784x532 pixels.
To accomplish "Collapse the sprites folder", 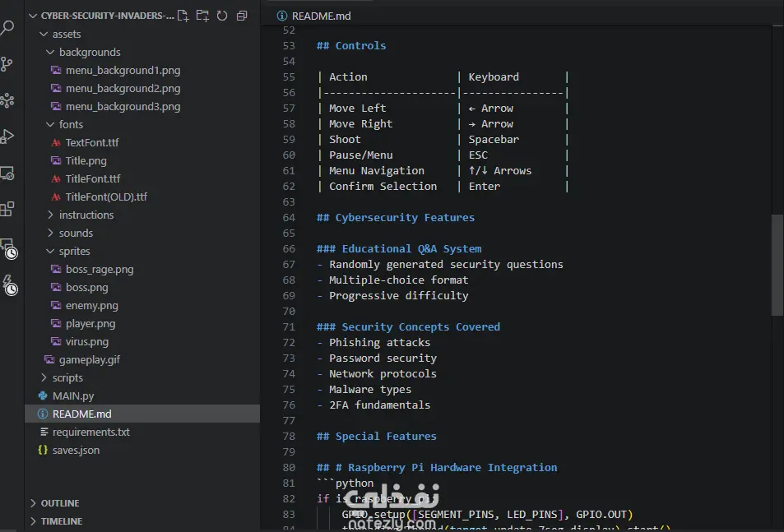I will [50, 251].
